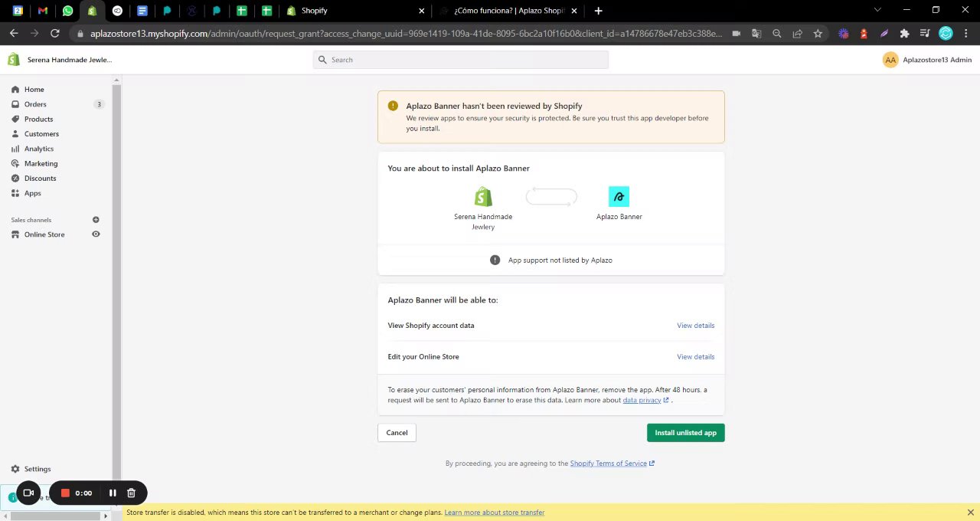
Task: Dismiss the yellow store transfer notice
Action: click(x=970, y=513)
